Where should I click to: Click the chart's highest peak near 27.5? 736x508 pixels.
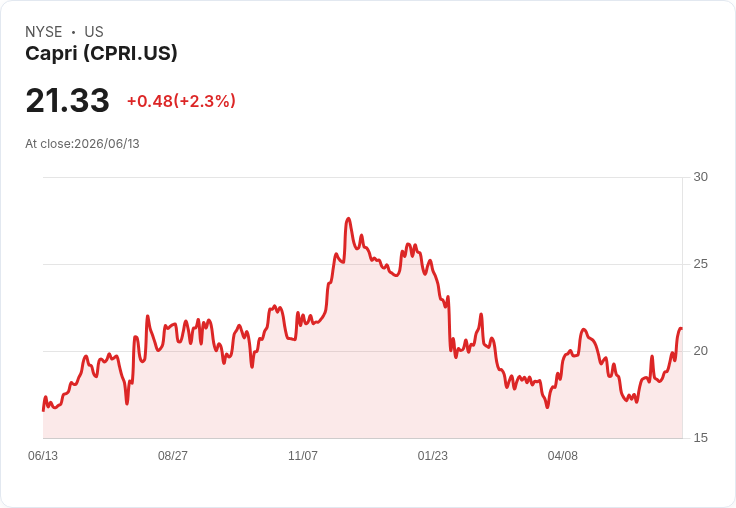point(348,219)
